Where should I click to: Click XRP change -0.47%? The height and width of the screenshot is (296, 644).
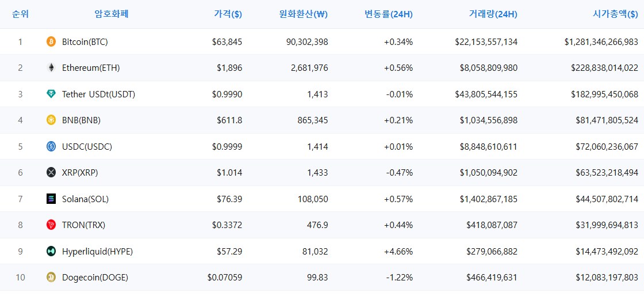400,173
